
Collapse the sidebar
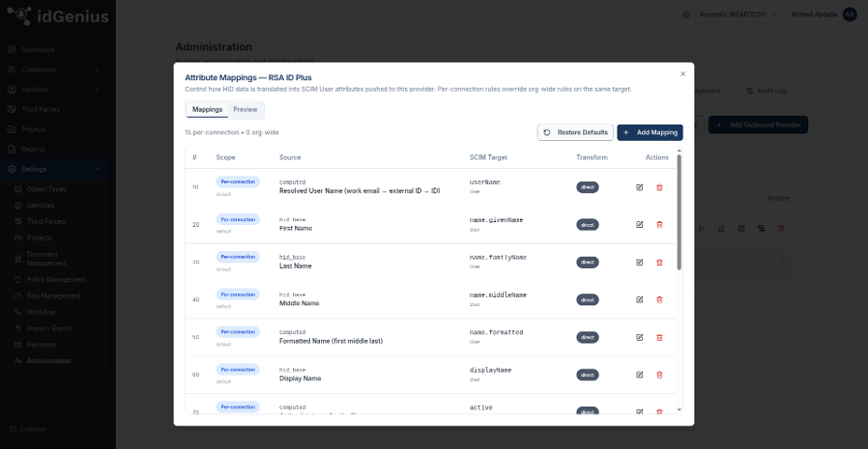(28, 429)
